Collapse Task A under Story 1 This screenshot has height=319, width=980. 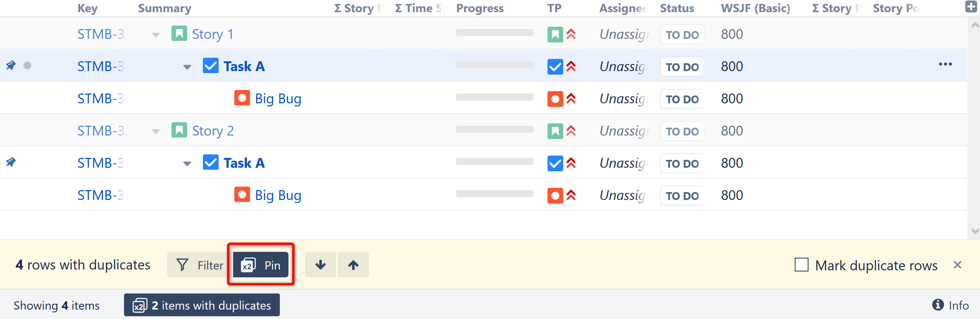187,67
